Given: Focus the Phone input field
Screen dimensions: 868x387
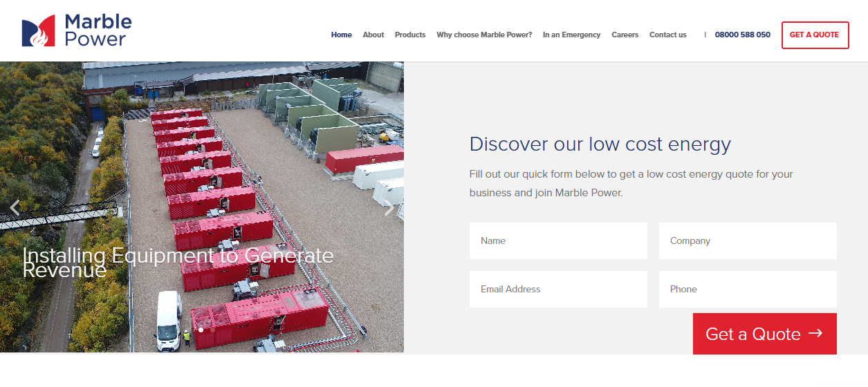Looking at the screenshot, I should (748, 290).
